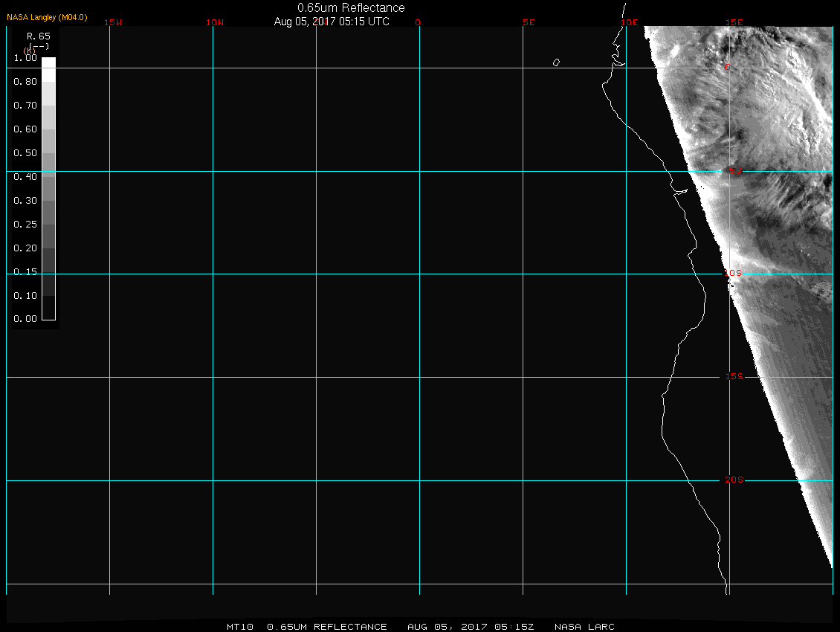The width and height of the screenshot is (840, 632).
Task: Click the 0.00 label on the legend
Action: click(25, 319)
